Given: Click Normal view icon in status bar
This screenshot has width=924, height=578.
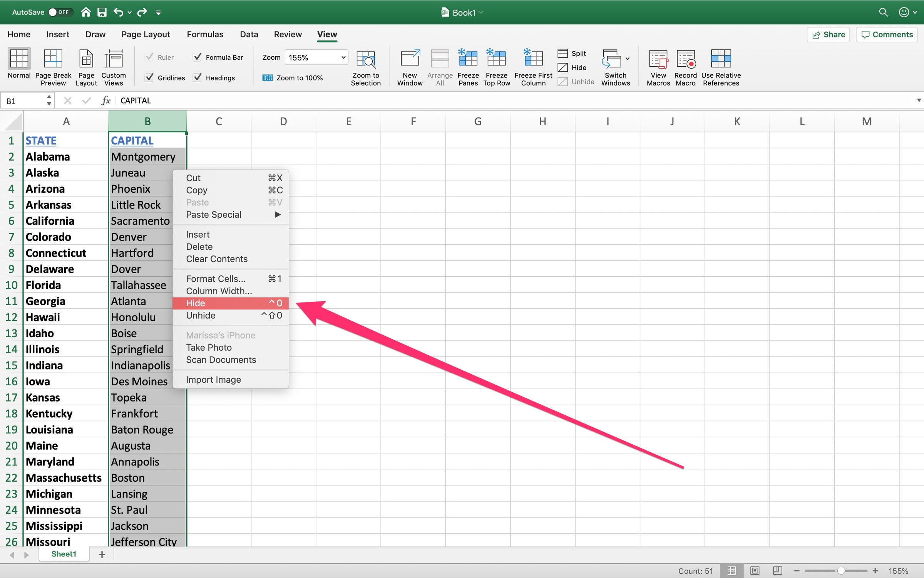Looking at the screenshot, I should pyautogui.click(x=731, y=571).
